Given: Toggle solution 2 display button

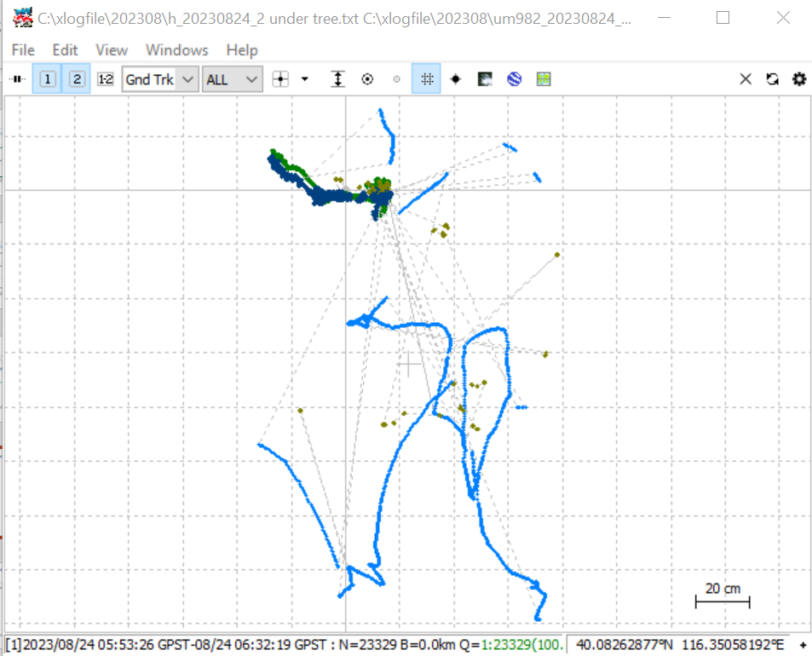Looking at the screenshot, I should click(77, 79).
